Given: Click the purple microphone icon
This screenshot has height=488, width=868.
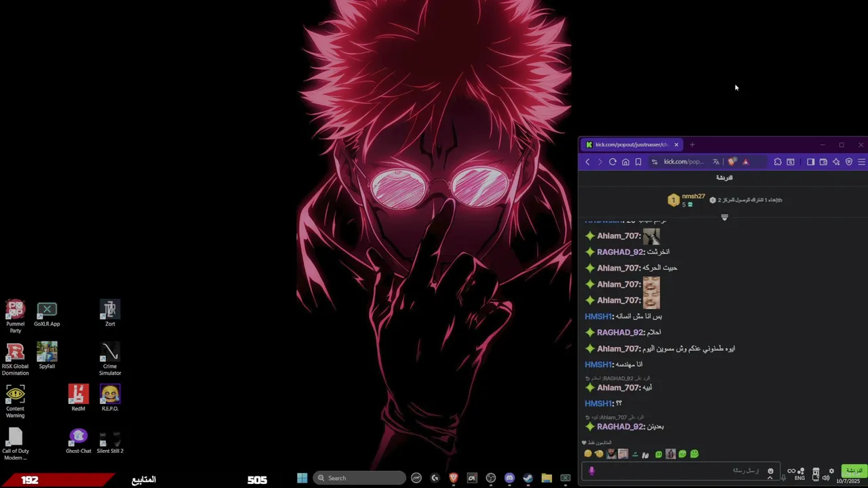Looking at the screenshot, I should (591, 471).
